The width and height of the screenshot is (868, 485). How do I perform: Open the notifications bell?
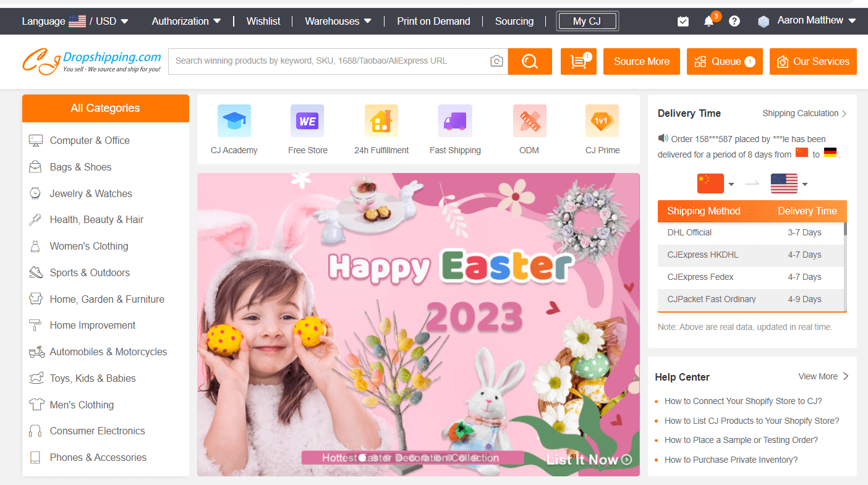709,21
